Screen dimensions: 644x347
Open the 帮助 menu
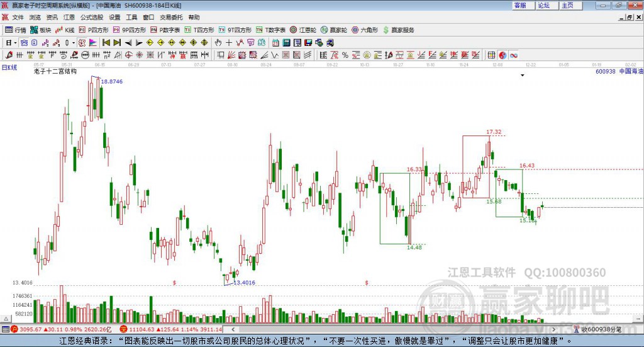pos(194,17)
